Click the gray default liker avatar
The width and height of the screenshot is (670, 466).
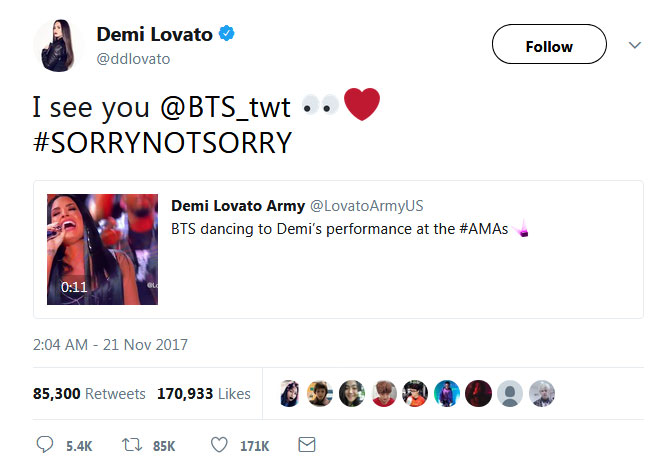point(510,393)
